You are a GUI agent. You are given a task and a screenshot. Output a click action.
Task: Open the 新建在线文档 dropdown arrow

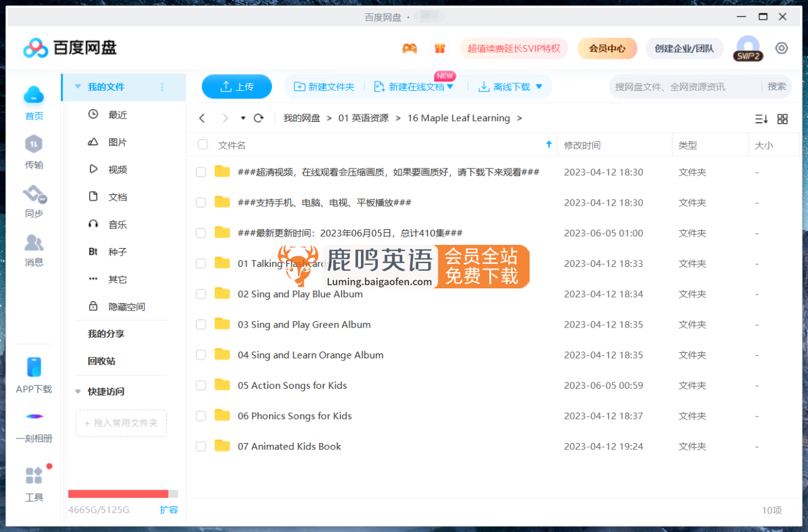pos(450,87)
